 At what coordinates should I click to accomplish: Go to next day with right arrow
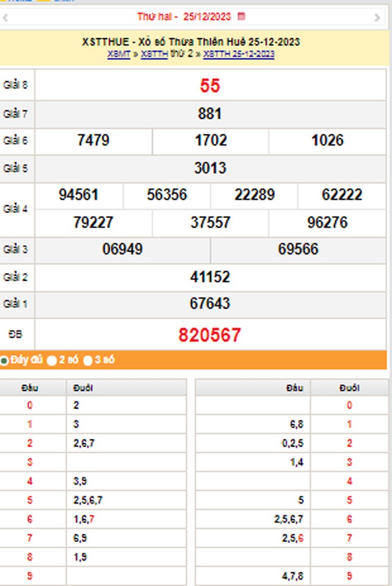(x=377, y=18)
